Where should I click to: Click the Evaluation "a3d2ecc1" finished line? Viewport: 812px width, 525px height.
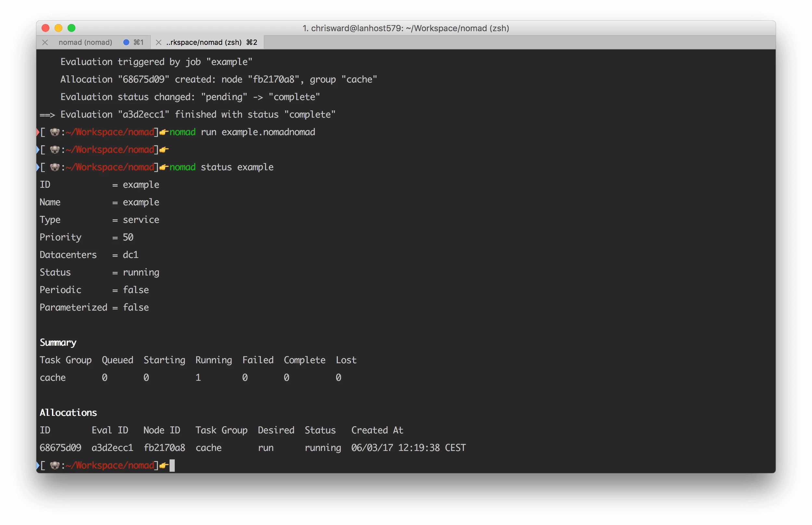click(188, 115)
